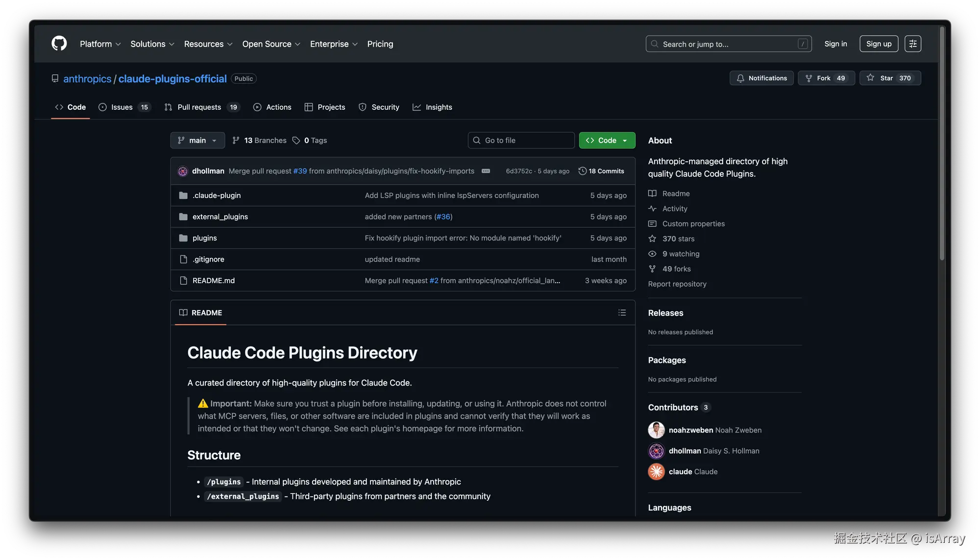Click the .gitignore file icon
The height and width of the screenshot is (560, 980).
183,259
